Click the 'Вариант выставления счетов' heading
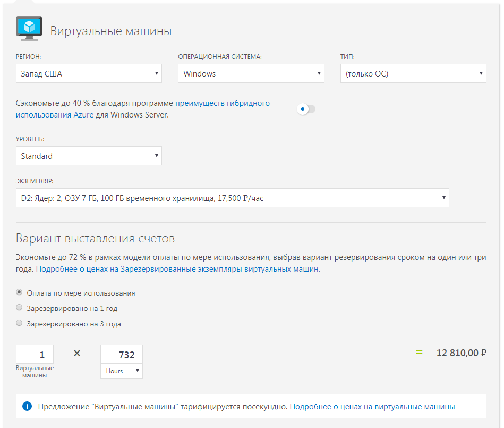 click(95, 238)
